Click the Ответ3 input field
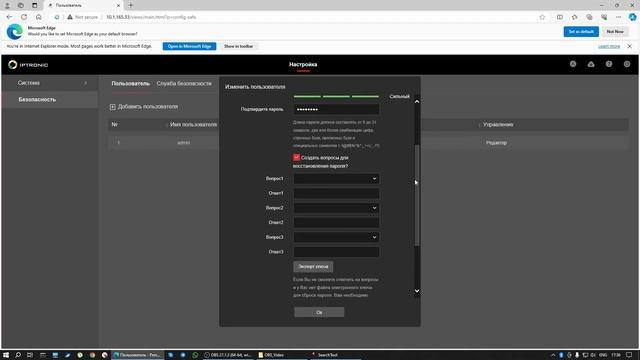 pyautogui.click(x=336, y=252)
